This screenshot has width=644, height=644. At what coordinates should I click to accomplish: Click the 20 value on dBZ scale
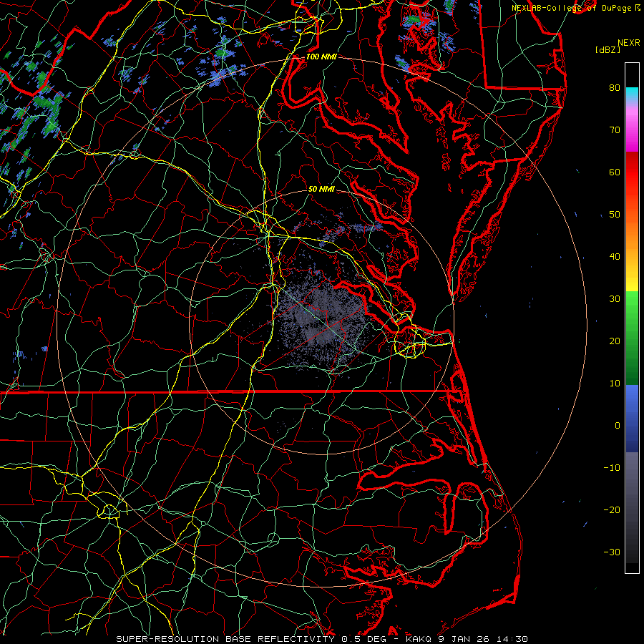pos(615,341)
